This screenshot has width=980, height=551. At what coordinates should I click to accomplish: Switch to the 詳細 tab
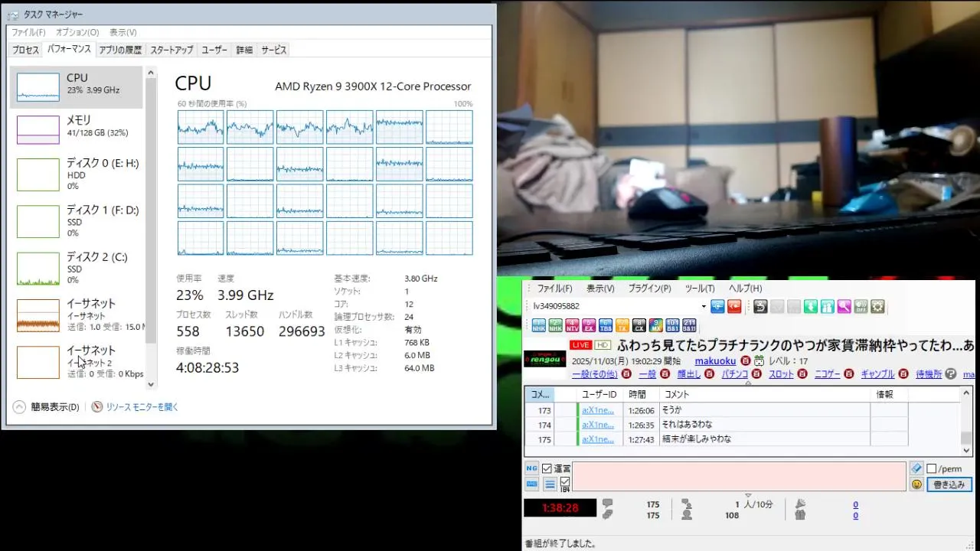pos(244,50)
